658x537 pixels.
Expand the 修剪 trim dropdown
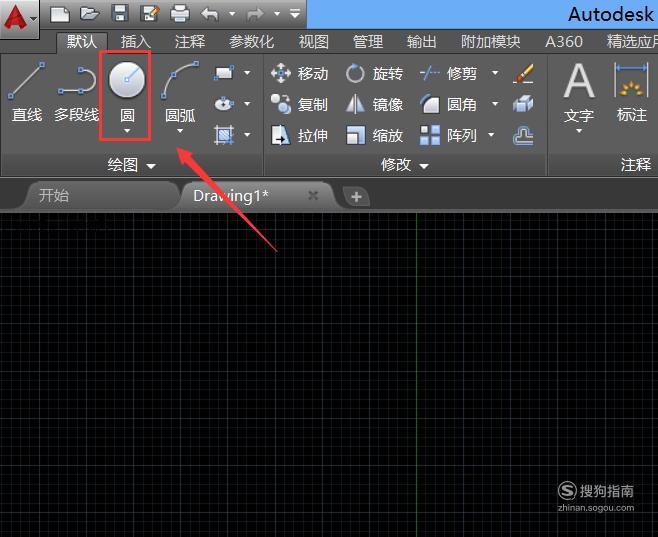[x=495, y=73]
